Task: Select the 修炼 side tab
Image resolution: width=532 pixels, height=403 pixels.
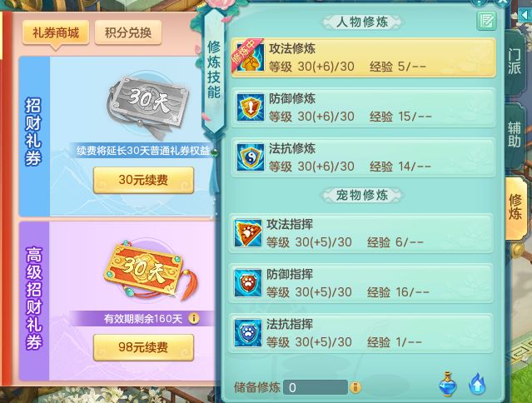Action: click(515, 207)
